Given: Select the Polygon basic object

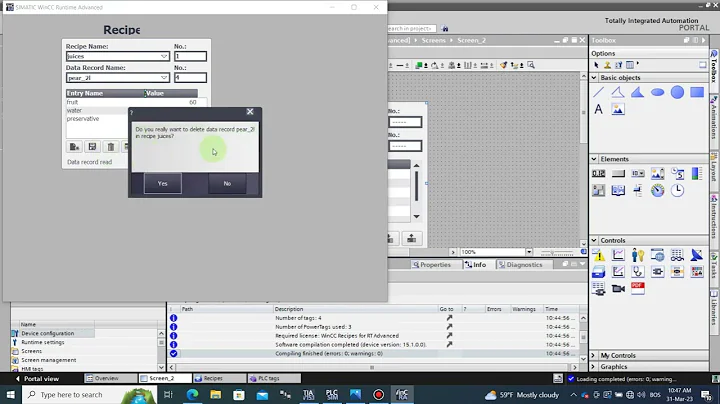Looking at the screenshot, I should coord(637,92).
